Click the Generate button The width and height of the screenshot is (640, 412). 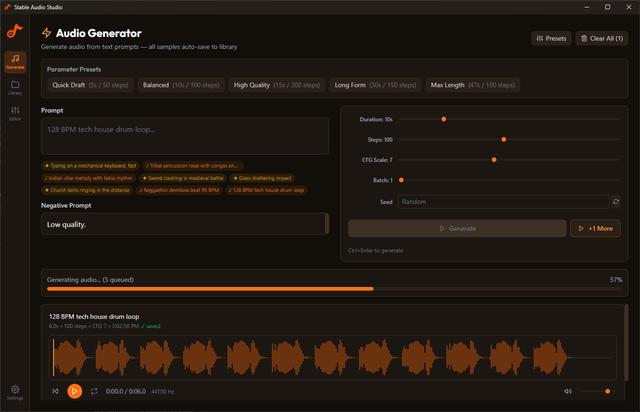457,229
